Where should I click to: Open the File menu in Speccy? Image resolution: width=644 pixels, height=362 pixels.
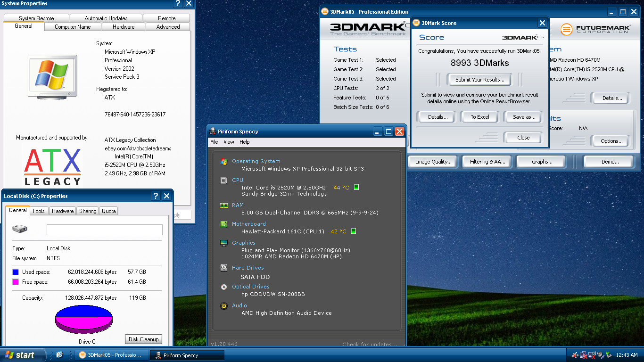[214, 142]
